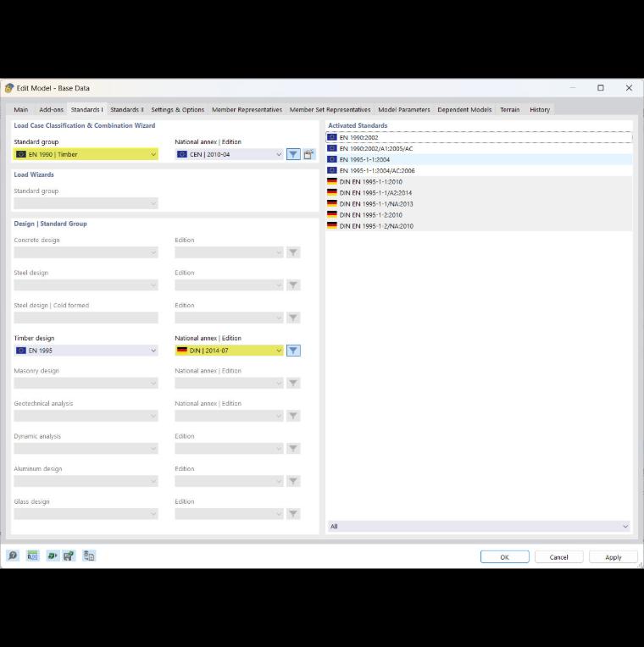Select EN 1990:2002/A1:2005/AC list entry
644x647 pixels.
click(x=479, y=148)
